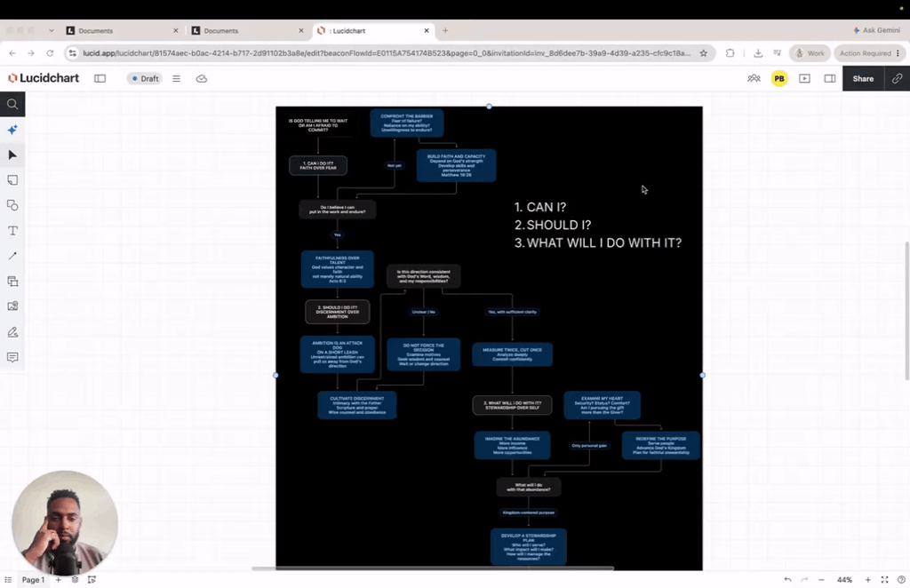Viewport: 910px width, 588px height.
Task: View collaborators with the people icon
Action: 754,78
